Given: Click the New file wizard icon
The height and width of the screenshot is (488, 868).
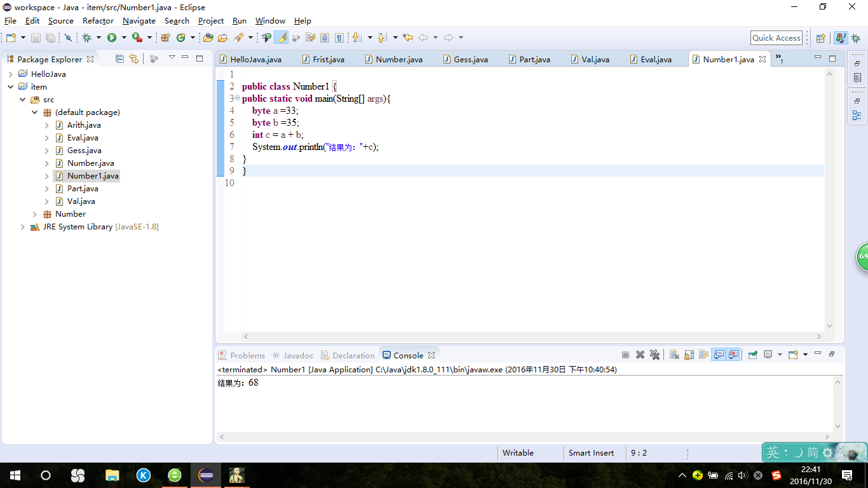Looking at the screenshot, I should pos(11,37).
